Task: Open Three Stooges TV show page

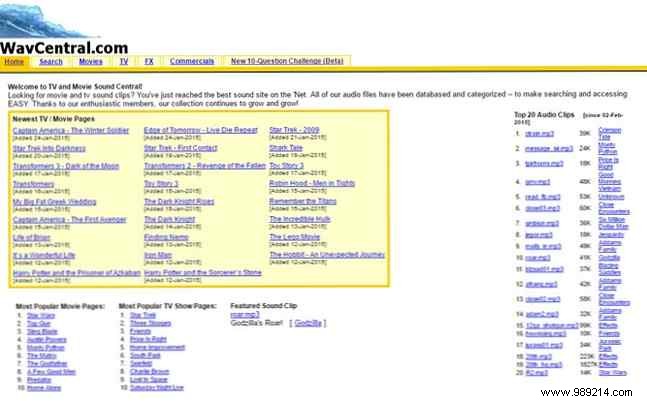Action: pyautogui.click(x=150, y=323)
